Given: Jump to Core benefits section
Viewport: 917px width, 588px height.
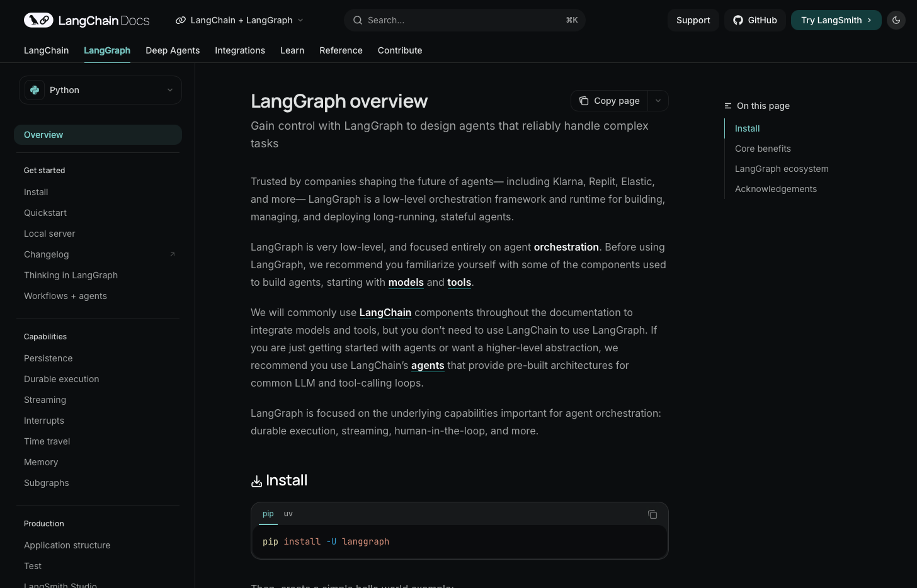Looking at the screenshot, I should (763, 149).
